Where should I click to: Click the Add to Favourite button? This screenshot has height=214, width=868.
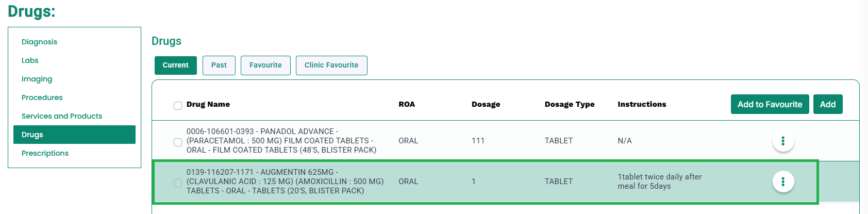[770, 104]
